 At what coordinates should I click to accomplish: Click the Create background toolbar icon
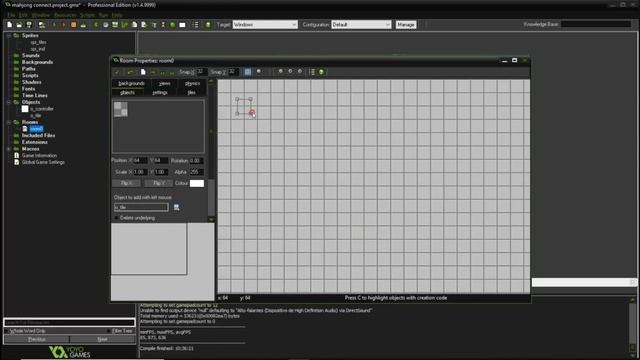point(115,25)
